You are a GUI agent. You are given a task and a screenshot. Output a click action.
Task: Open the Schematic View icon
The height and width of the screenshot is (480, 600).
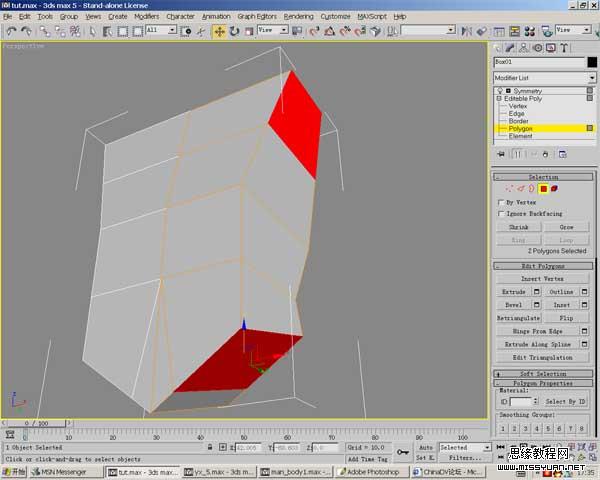(514, 31)
